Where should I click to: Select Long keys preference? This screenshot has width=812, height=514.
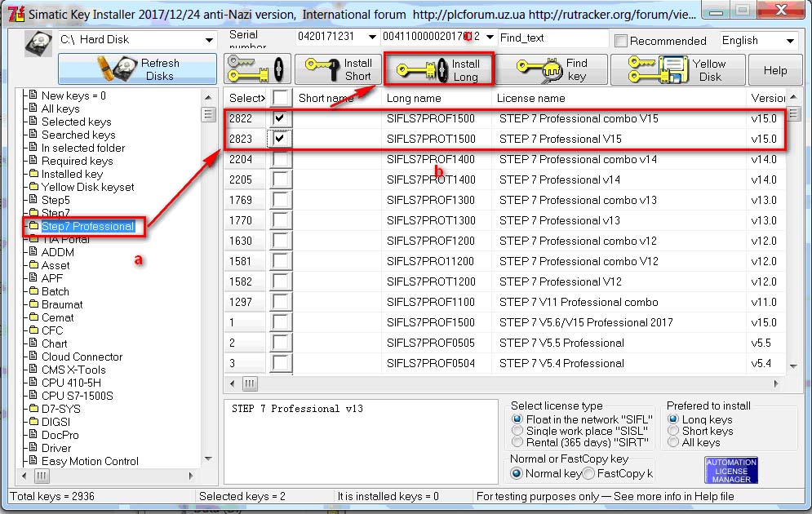(x=673, y=419)
